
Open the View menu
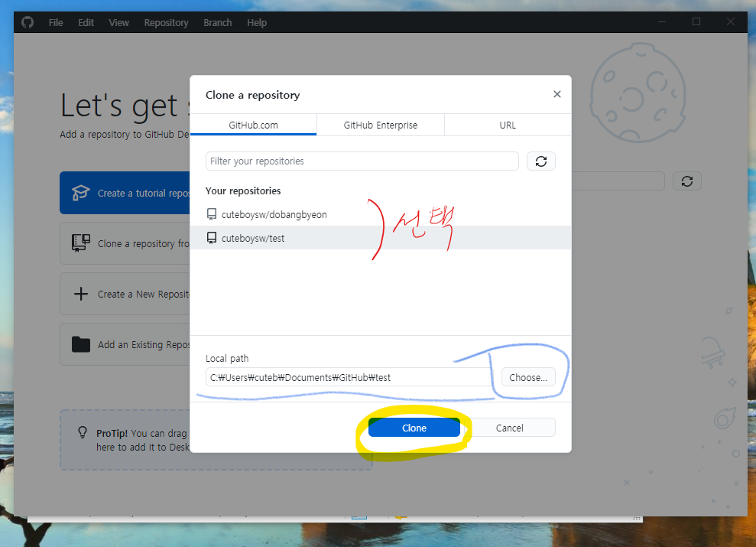pyautogui.click(x=118, y=23)
